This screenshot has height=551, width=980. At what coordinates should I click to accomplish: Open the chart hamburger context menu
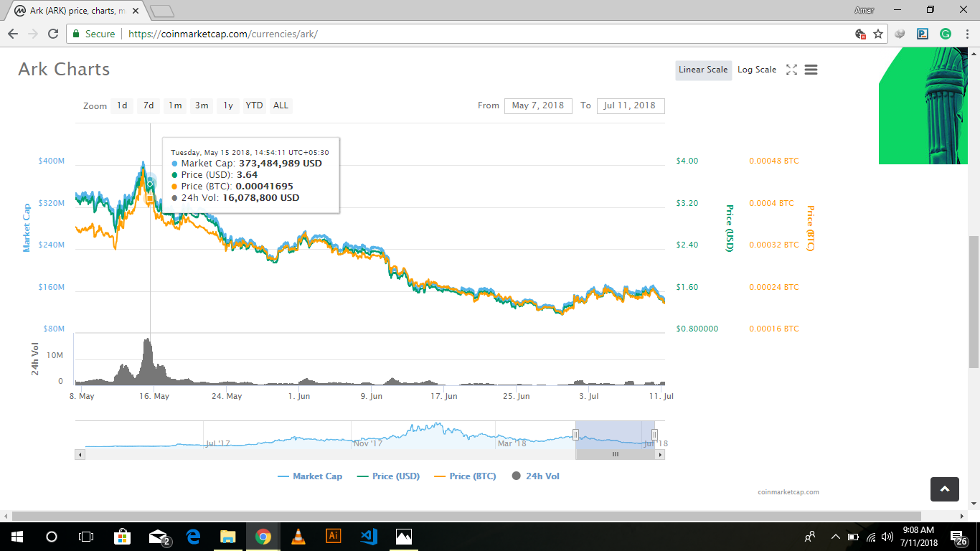coord(811,70)
